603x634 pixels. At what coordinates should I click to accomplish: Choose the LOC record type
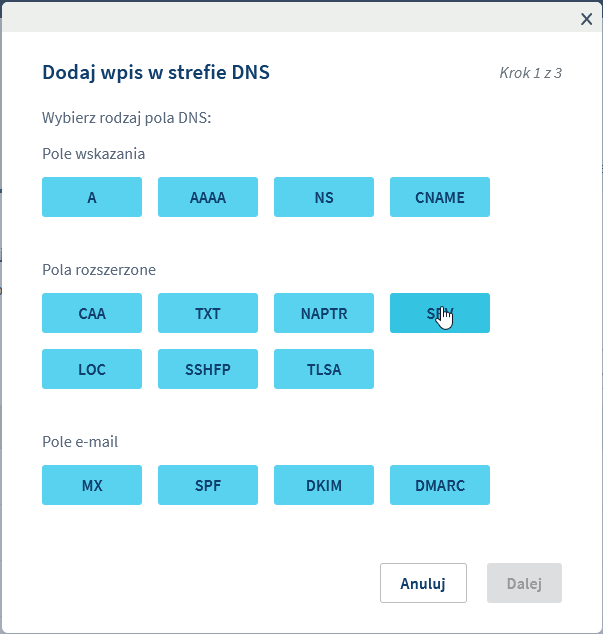92,369
